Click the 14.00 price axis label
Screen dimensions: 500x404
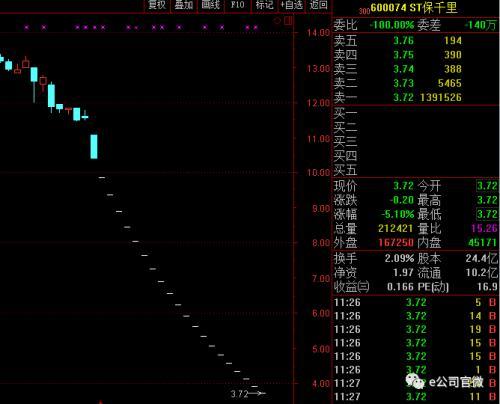point(318,33)
